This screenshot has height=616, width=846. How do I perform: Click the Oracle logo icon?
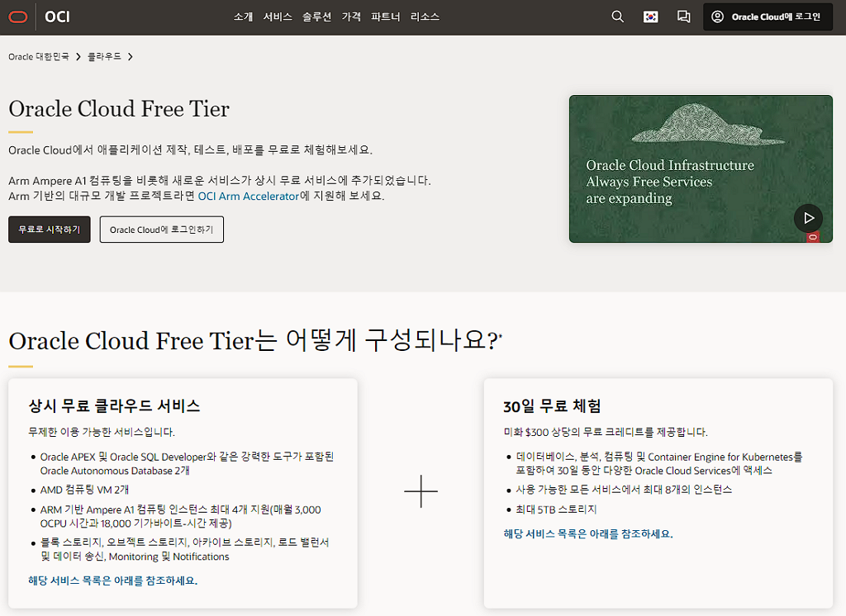coord(18,17)
